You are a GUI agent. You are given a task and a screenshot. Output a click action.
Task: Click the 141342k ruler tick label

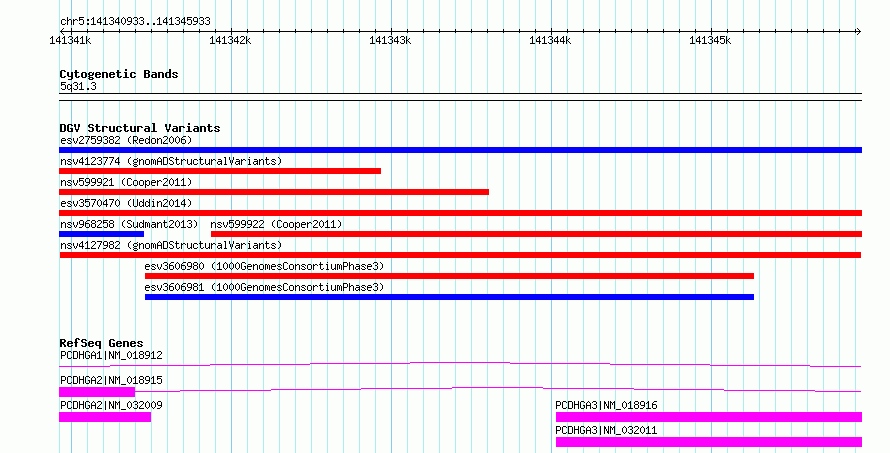tap(230, 40)
